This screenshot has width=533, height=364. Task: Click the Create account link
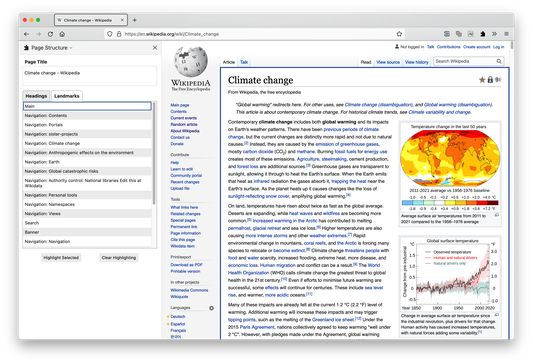click(477, 47)
